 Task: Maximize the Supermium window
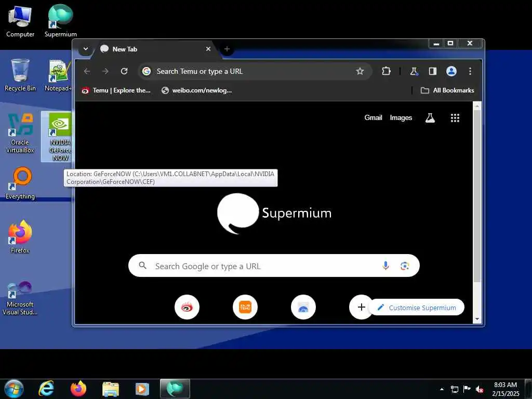point(450,44)
